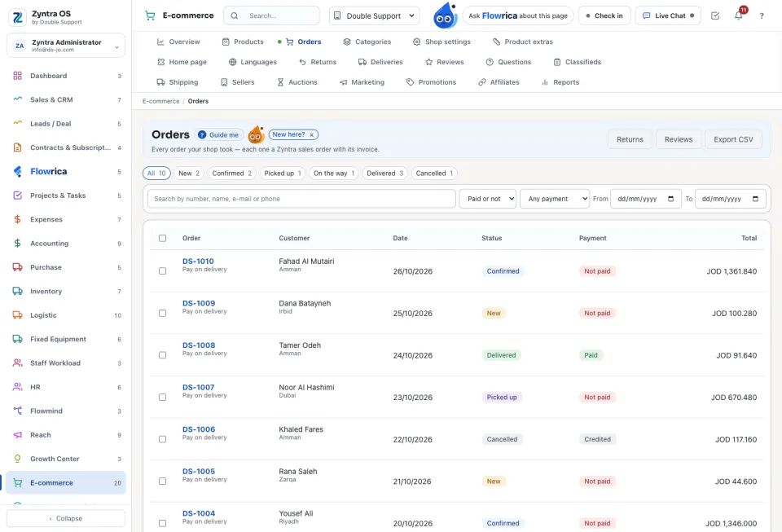Click the Guide me button

click(x=218, y=134)
